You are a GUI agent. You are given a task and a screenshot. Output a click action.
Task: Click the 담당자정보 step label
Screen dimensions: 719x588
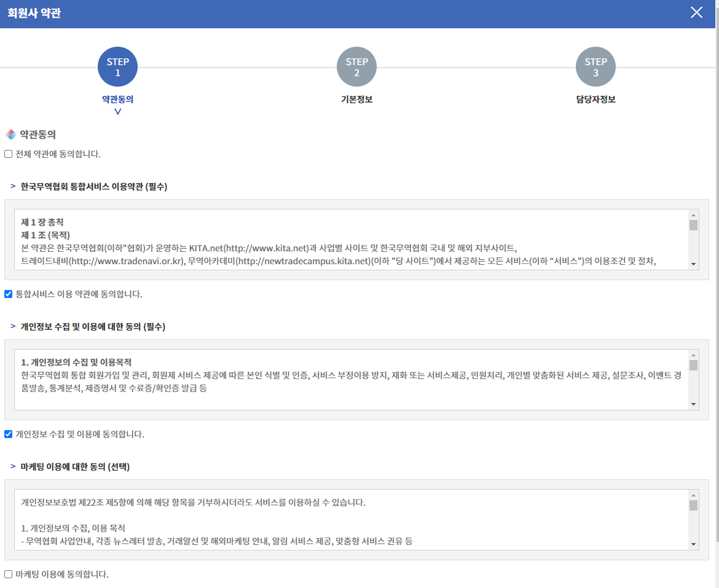pyautogui.click(x=595, y=99)
